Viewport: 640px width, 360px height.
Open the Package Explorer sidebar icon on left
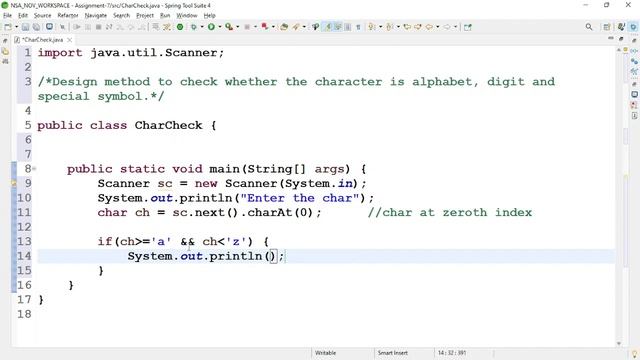pos(5,51)
